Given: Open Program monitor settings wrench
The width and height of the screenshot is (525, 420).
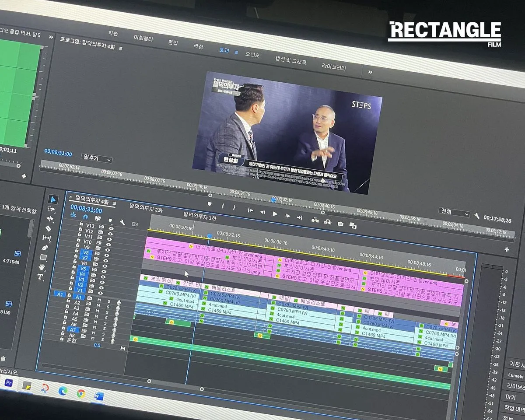Looking at the screenshot, I should 476,216.
